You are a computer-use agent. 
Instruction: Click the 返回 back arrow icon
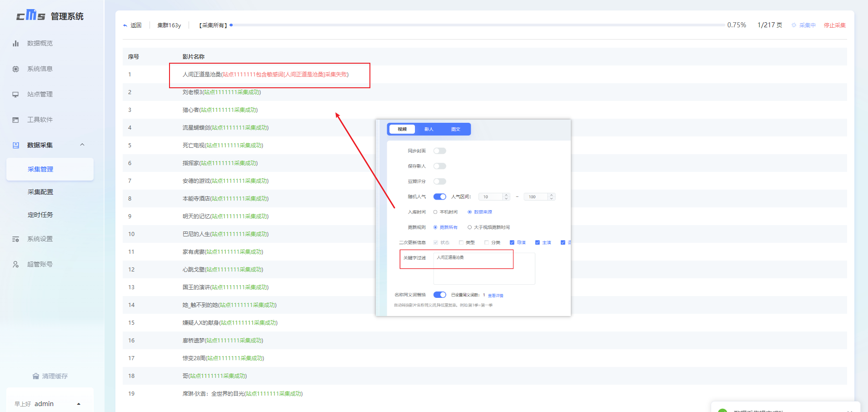pyautogui.click(x=125, y=25)
